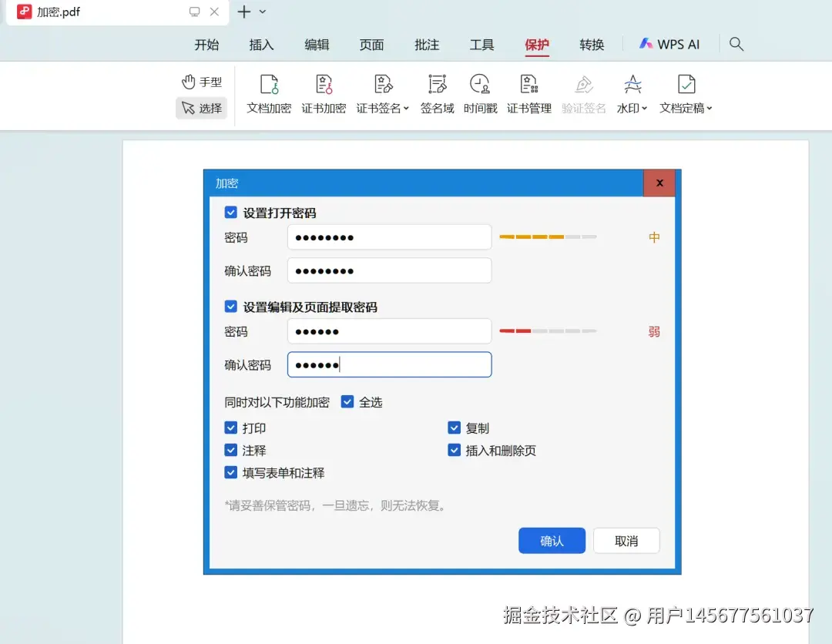Viewport: 832px width, 644px height.
Task: Disable the 打印 permission checkbox
Action: pyautogui.click(x=231, y=428)
